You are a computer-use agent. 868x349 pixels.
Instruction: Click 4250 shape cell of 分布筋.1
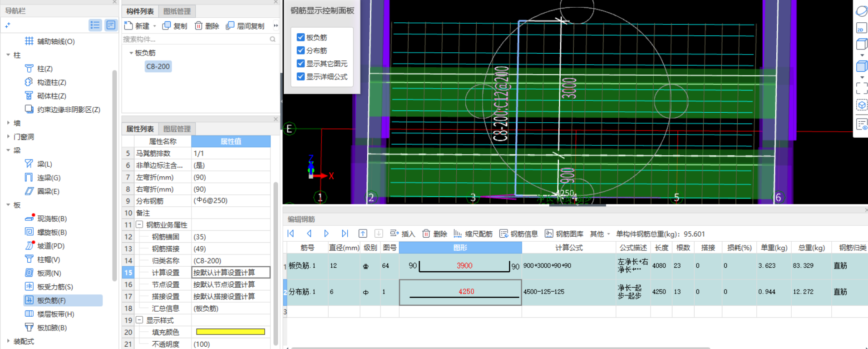[x=460, y=292]
